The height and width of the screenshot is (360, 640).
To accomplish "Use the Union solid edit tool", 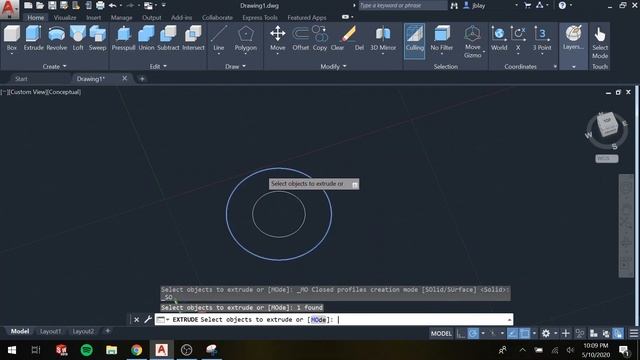I will 146,38.
